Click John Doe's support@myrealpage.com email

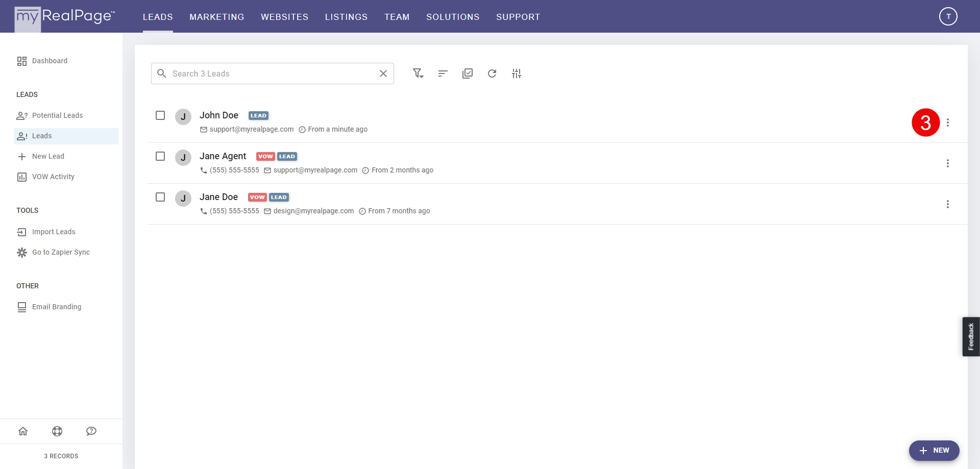252,129
